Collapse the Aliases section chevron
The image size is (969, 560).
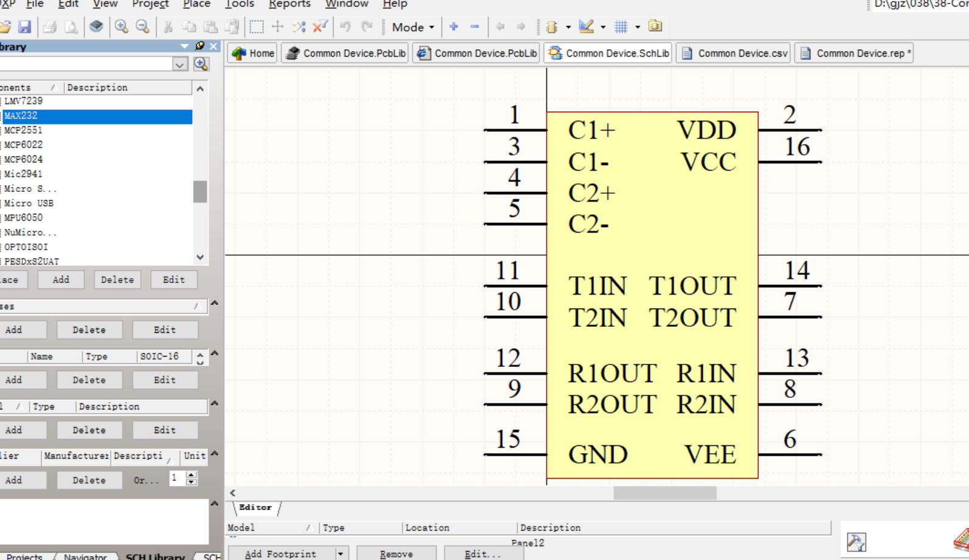click(215, 302)
